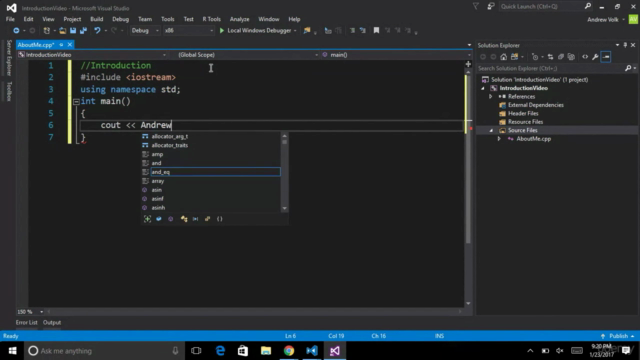Click the New Project toolbar icon
Viewport: 640px width, 360px height.
(x=47, y=31)
